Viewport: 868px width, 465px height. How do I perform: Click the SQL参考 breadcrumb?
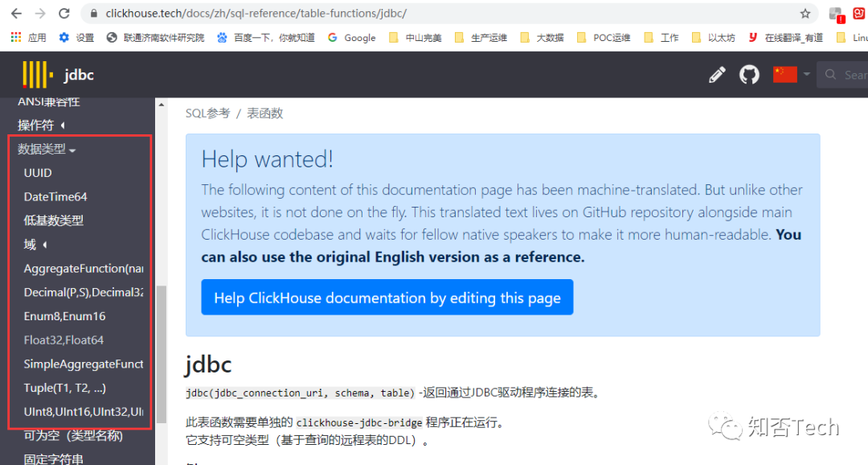pyautogui.click(x=207, y=113)
